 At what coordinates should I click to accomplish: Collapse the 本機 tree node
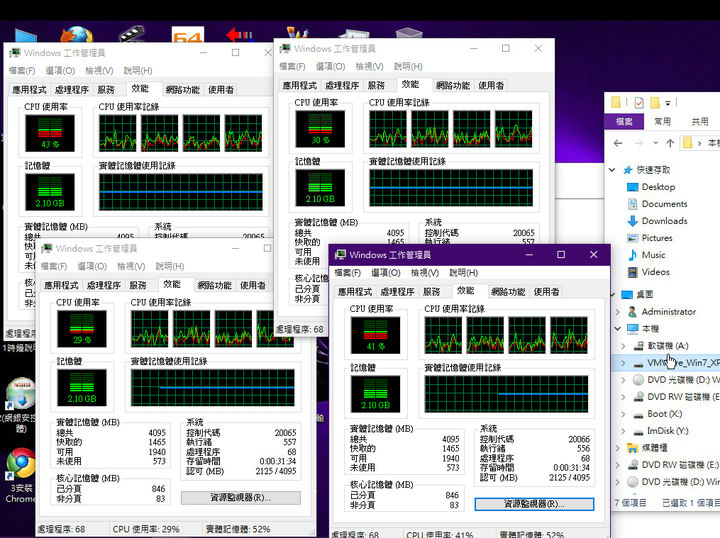tap(618, 329)
